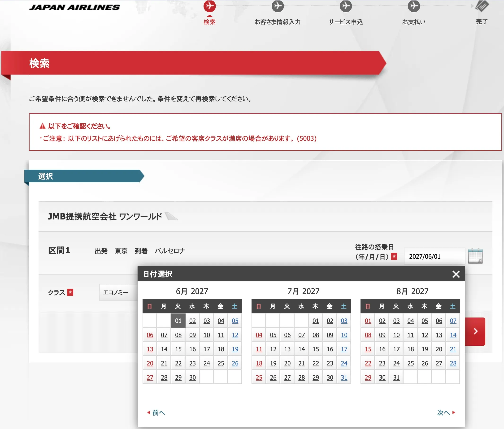Click the JMB提携航空会社 ワンワールド heading
This screenshot has width=504, height=429.
click(x=105, y=216)
